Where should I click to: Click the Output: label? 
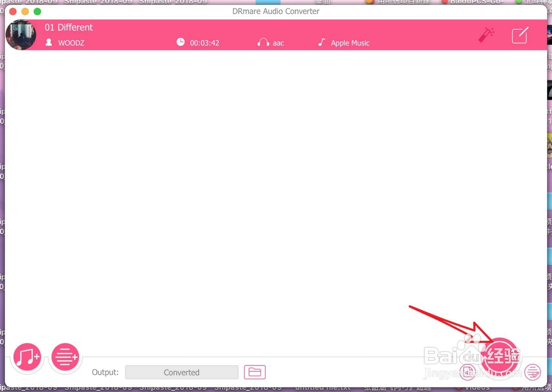point(105,372)
